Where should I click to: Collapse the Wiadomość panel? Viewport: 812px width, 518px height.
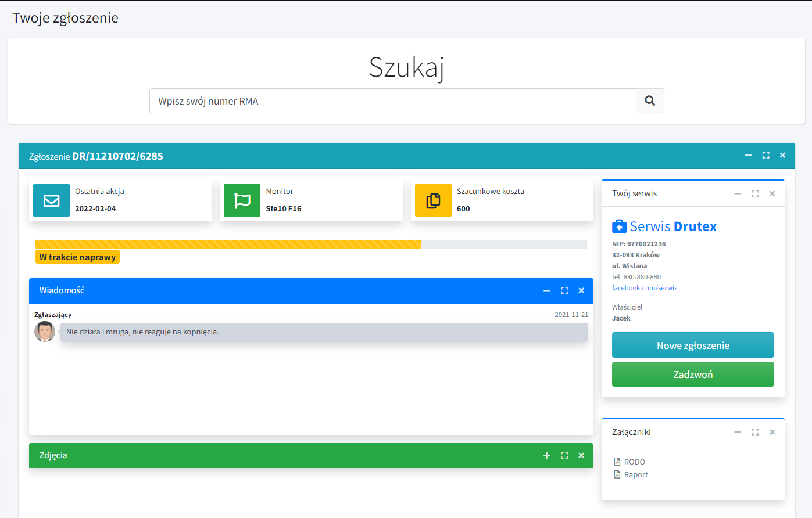coord(546,290)
